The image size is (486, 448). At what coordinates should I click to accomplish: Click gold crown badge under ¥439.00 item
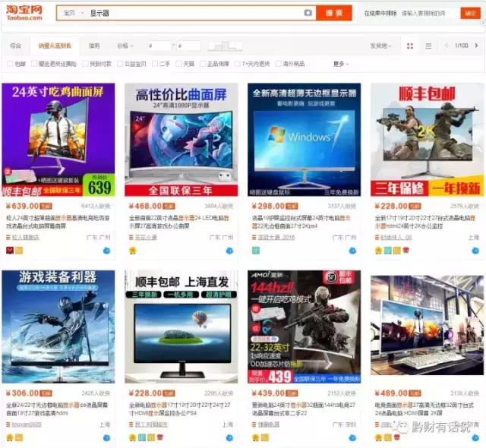[256, 438]
